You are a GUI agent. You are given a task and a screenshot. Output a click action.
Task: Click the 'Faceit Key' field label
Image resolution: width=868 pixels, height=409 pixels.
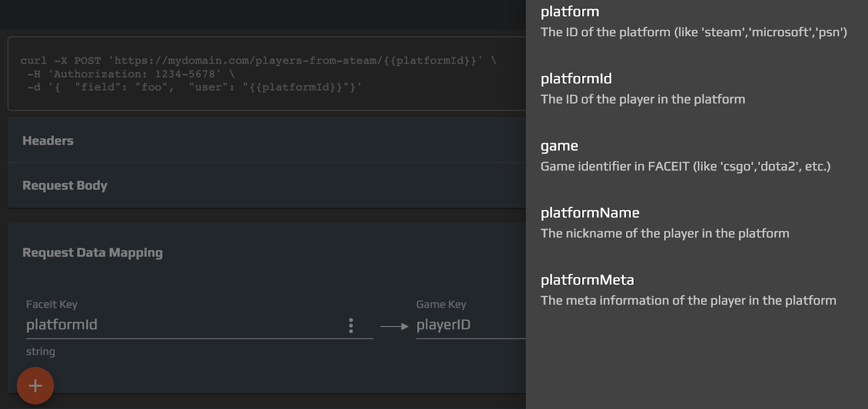(x=52, y=304)
